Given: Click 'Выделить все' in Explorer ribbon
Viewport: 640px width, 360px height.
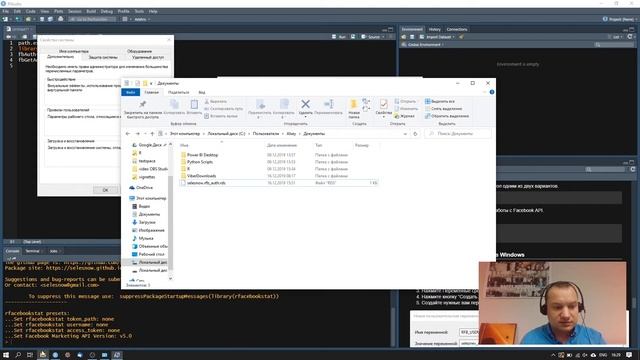Looking at the screenshot, I should point(440,101).
